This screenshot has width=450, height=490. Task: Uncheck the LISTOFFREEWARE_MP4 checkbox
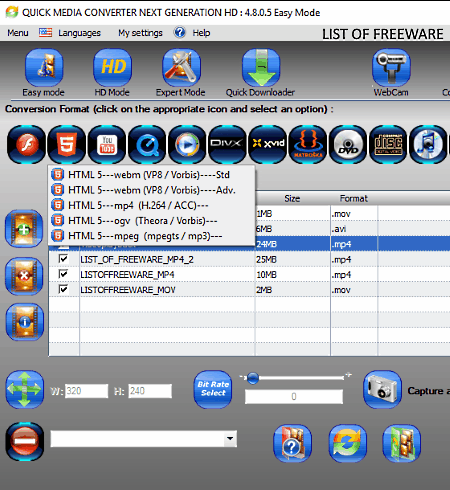[x=63, y=274]
